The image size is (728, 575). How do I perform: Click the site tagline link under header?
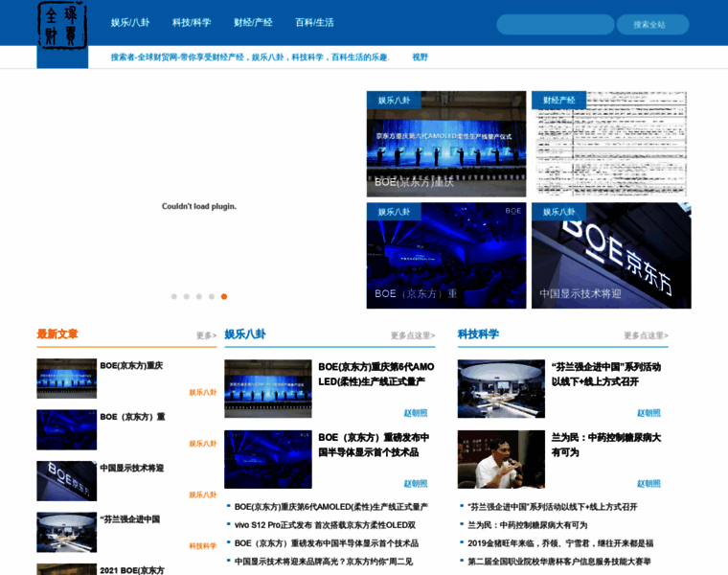click(x=250, y=57)
